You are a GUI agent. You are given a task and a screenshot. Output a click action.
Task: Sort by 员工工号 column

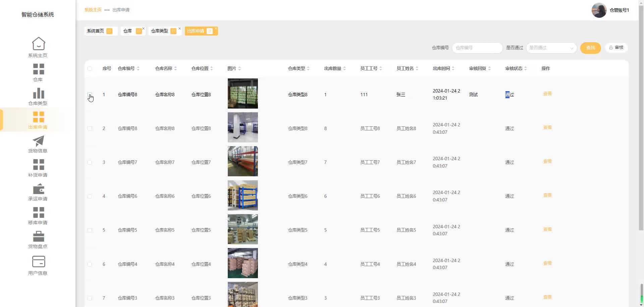point(381,68)
